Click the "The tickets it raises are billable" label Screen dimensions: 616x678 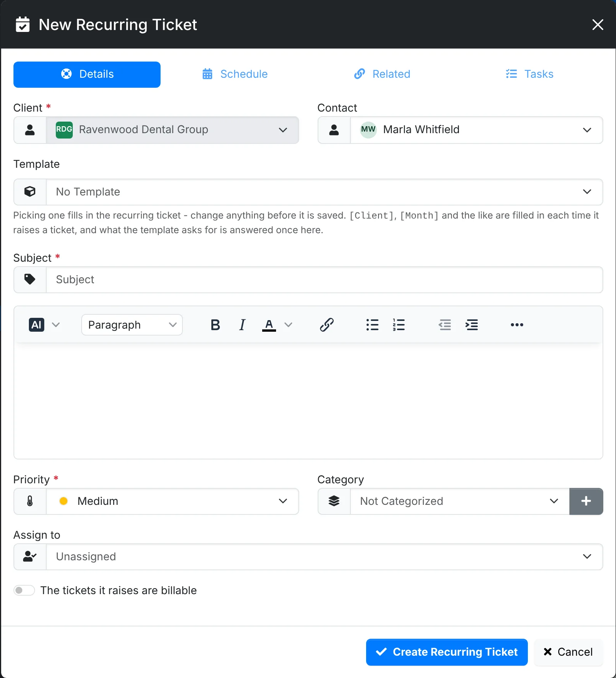pos(119,590)
